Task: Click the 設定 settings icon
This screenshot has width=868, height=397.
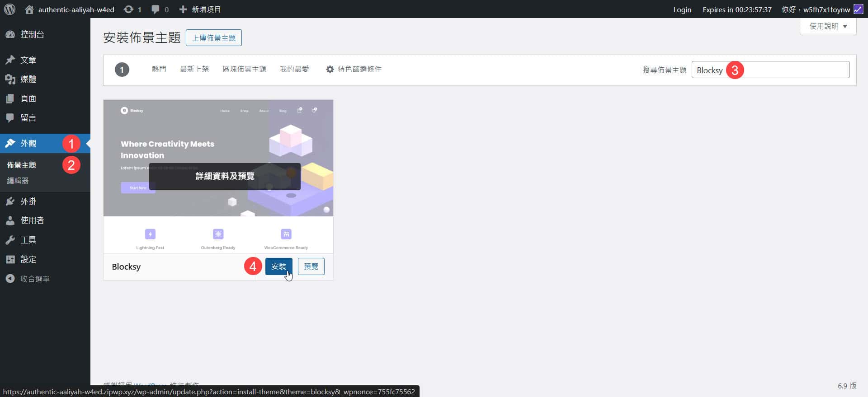Action: click(x=10, y=259)
